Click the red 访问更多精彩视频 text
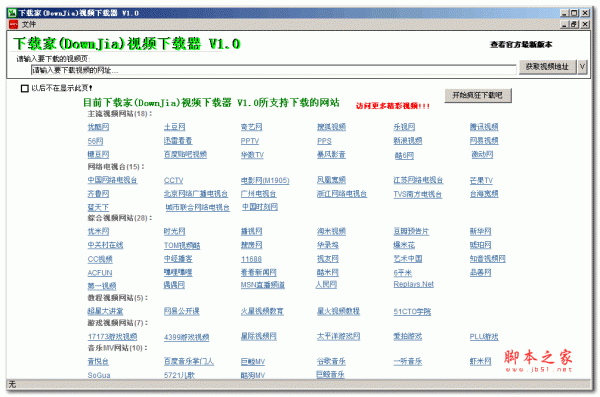 pos(393,106)
